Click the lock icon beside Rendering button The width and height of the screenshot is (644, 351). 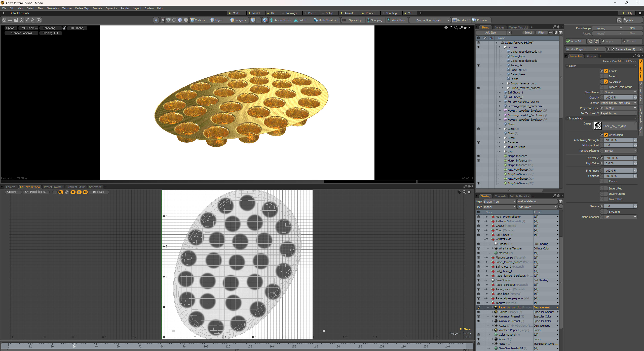[x=64, y=28]
